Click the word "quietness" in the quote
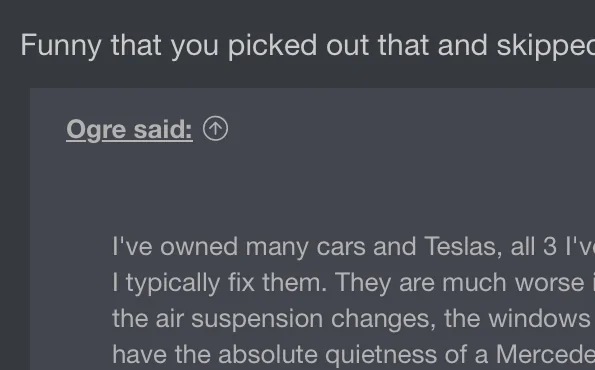The height and width of the screenshot is (370, 595). point(381,356)
